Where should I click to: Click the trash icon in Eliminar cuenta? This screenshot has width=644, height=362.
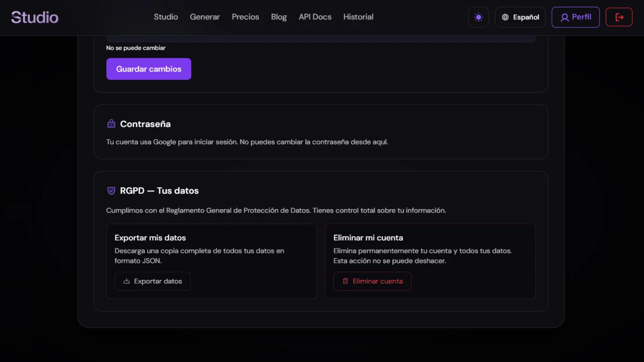[345, 281]
